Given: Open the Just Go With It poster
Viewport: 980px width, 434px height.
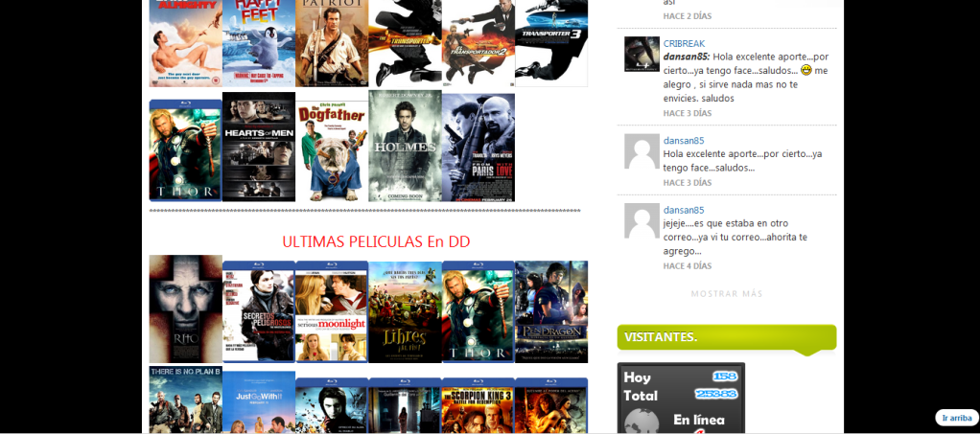Looking at the screenshot, I should click(259, 402).
